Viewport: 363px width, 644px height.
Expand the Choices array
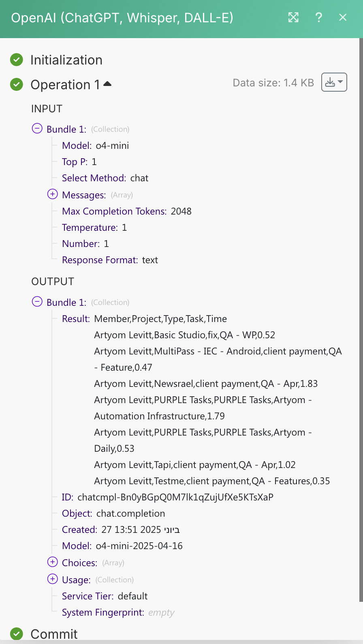tap(53, 562)
